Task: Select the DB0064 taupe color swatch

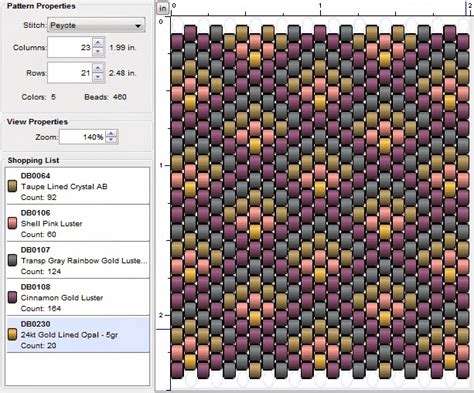Action: coord(12,186)
